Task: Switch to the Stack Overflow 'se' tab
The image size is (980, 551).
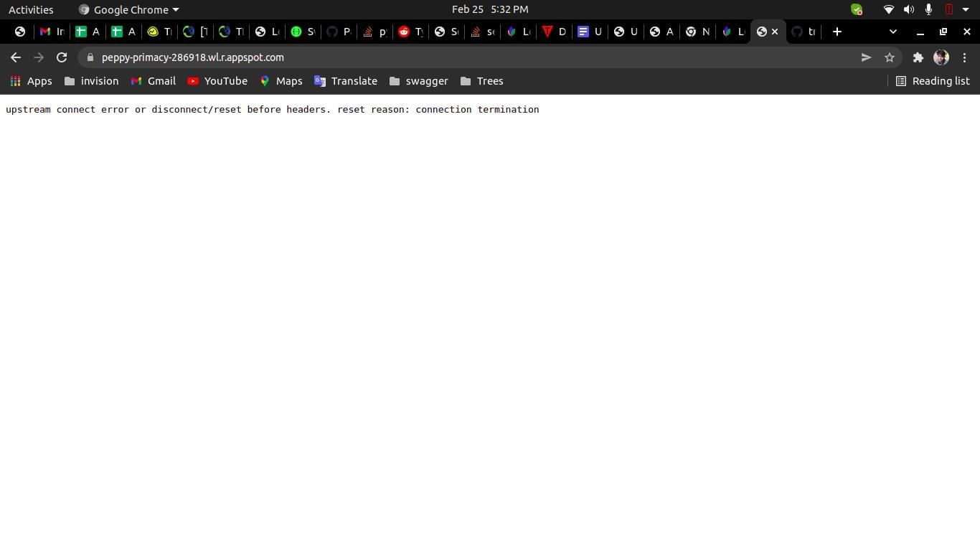Action: click(x=482, y=32)
